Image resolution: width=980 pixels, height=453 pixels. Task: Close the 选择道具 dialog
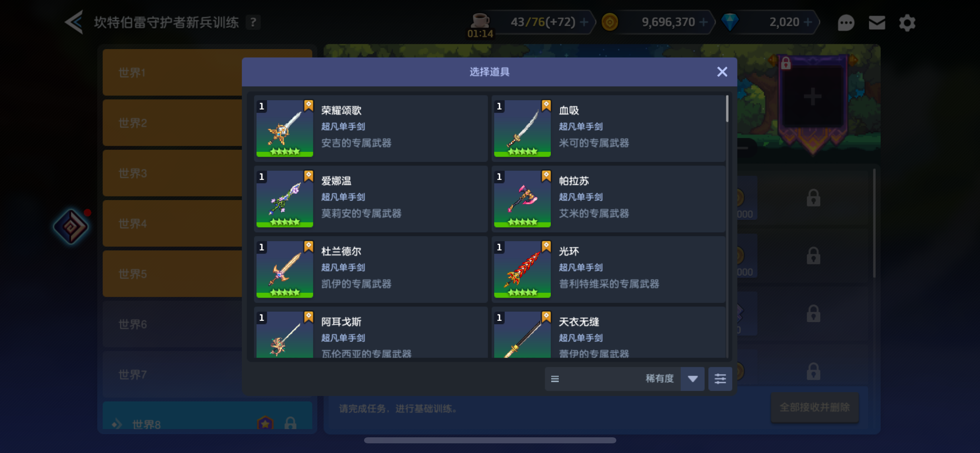pyautogui.click(x=722, y=72)
